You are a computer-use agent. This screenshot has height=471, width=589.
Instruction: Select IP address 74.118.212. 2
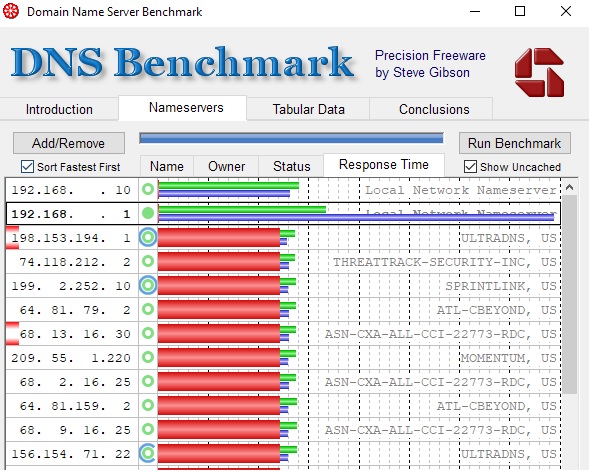coord(75,262)
